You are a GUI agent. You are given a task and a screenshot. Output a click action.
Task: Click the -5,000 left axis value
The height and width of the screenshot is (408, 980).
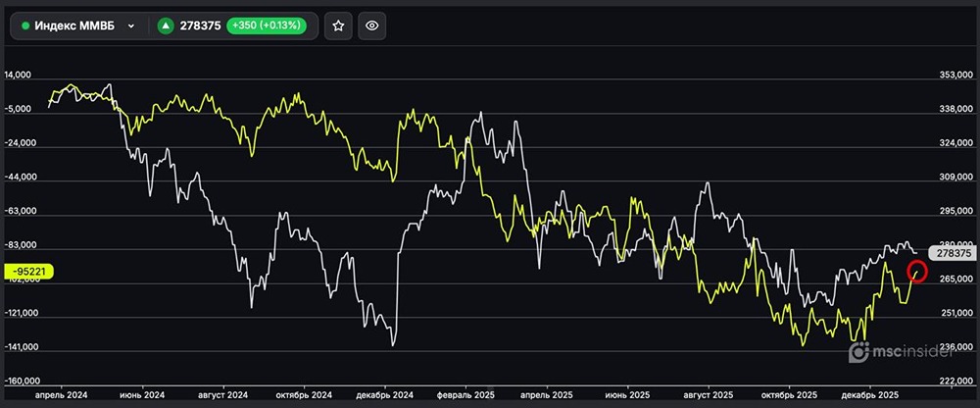coord(18,109)
